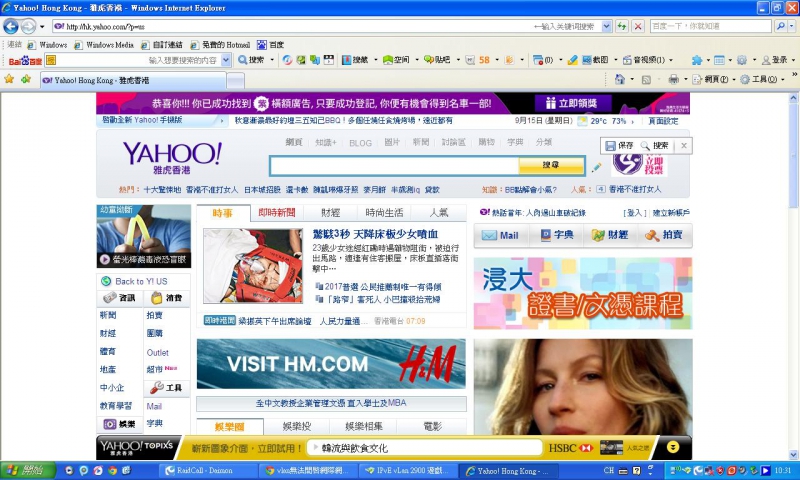Screen dimensions: 800x480
Task: Open headline 驚駭3秒 天降床板少女噴血
Action: (x=376, y=234)
